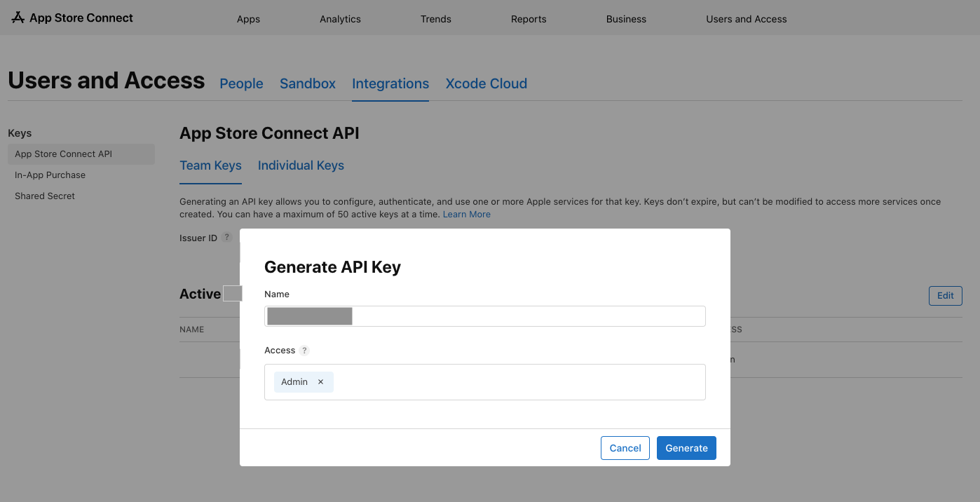Focus the API key Name field
Viewport: 980px width, 502px height.
point(485,316)
